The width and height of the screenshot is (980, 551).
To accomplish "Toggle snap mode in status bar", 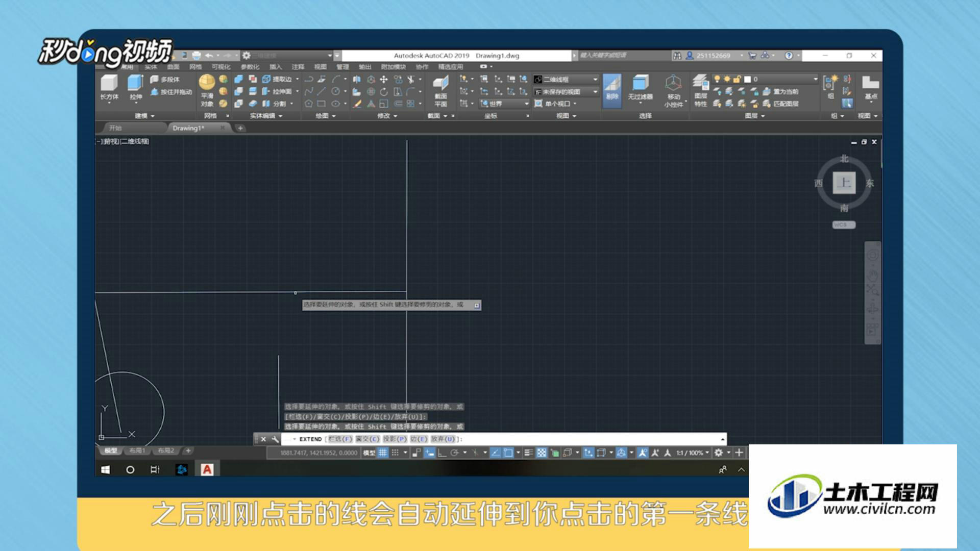I will click(x=395, y=453).
